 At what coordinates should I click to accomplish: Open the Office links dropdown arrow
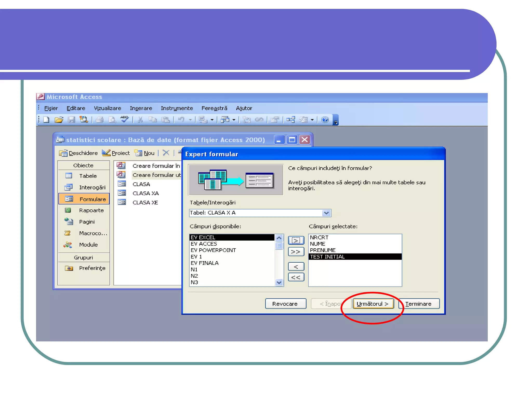(x=212, y=120)
